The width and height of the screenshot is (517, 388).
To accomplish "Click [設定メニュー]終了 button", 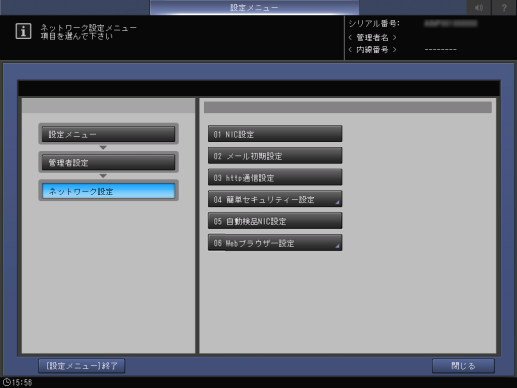I will click(x=82, y=366).
